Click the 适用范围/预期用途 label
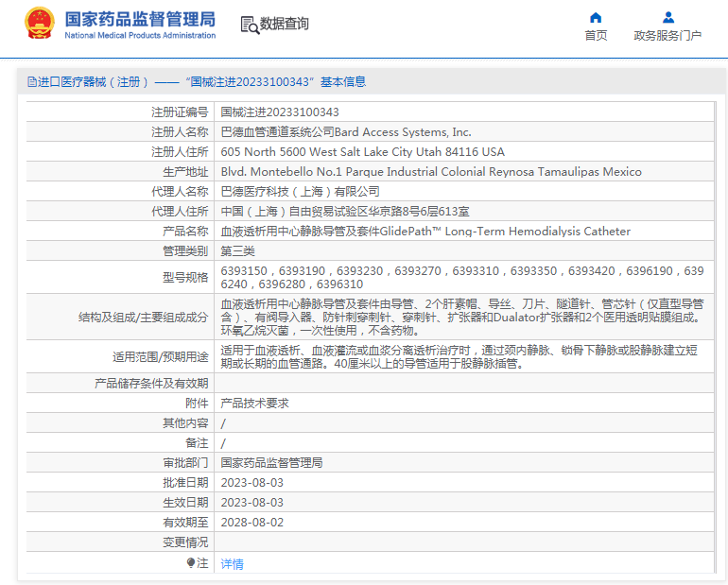Viewport: 728px width, 585px height. [x=160, y=357]
